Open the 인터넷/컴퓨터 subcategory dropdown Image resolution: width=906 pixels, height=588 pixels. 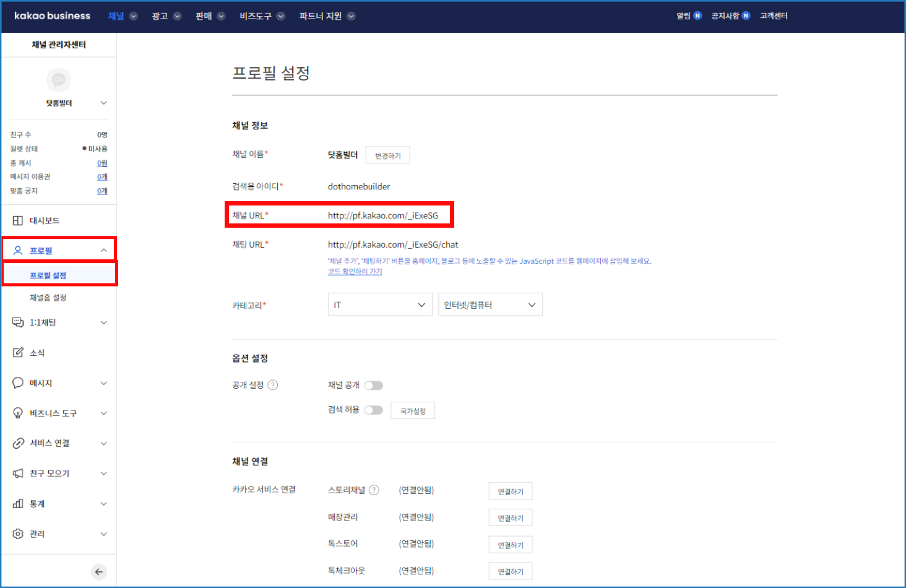(x=490, y=305)
